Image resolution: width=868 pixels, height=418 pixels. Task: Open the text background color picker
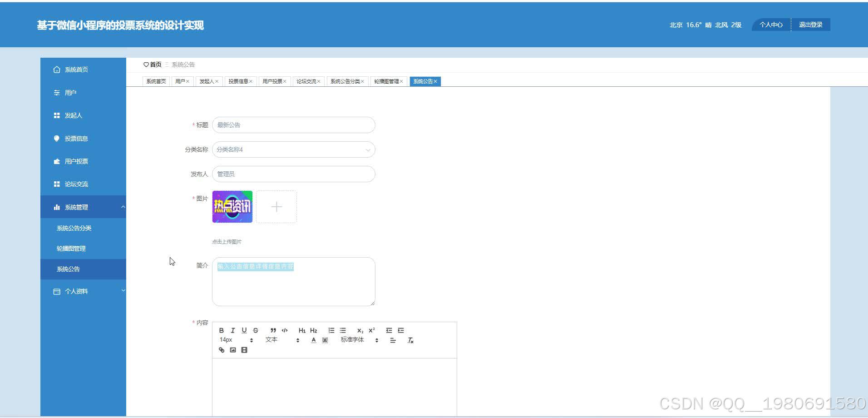[x=325, y=340]
